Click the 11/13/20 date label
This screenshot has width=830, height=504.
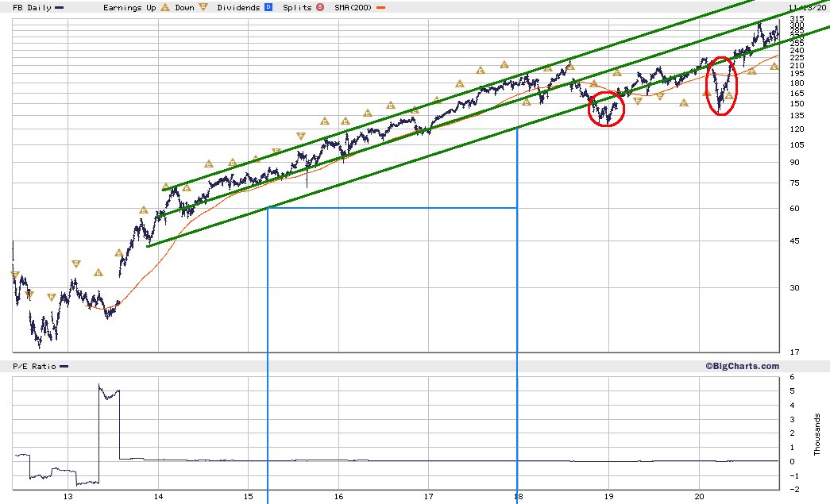tap(807, 7)
